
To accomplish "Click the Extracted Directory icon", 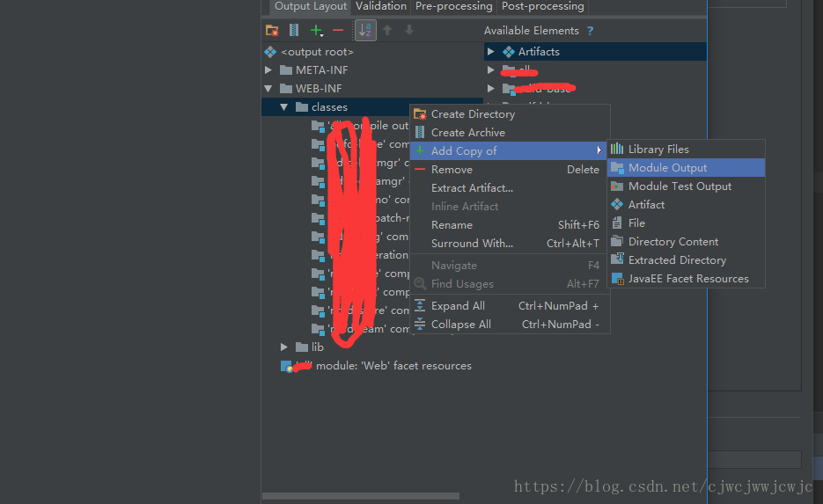I will (617, 259).
